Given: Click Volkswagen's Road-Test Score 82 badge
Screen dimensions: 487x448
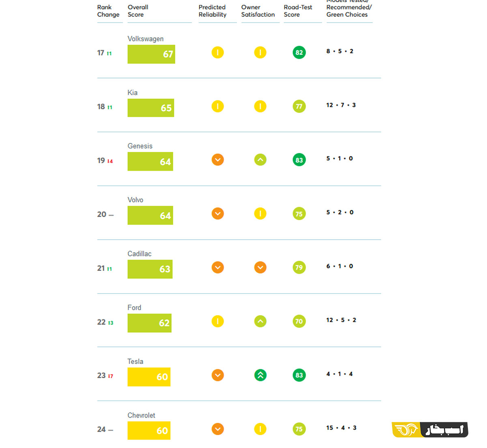Looking at the screenshot, I should 299,52.
